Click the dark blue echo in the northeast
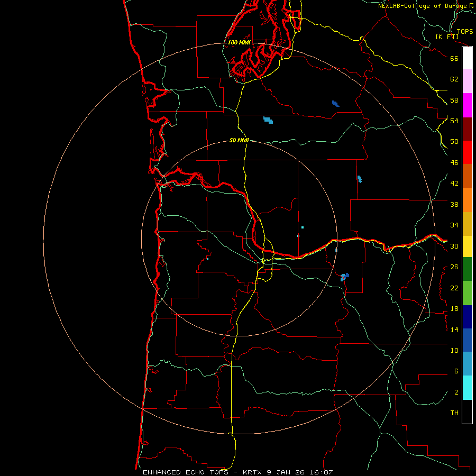476x476 pixels. click(x=335, y=104)
